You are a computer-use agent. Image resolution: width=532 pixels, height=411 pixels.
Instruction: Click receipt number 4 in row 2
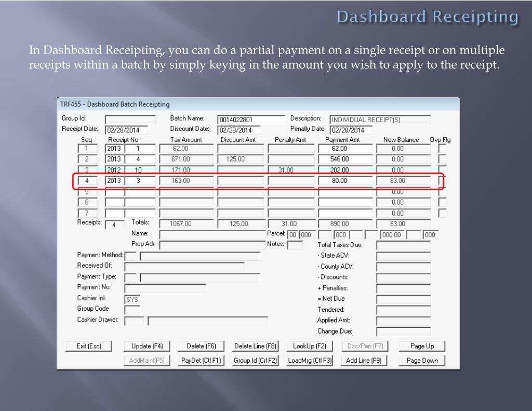pos(140,159)
